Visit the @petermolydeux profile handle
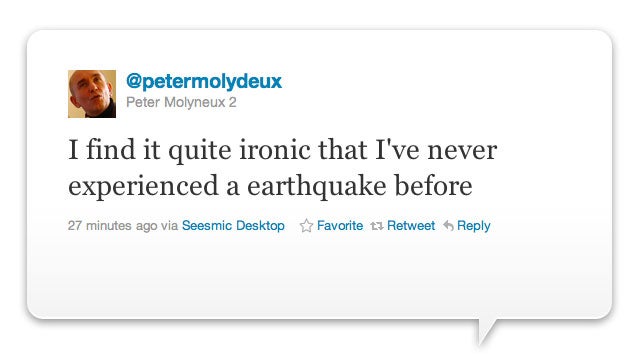 tap(204, 81)
